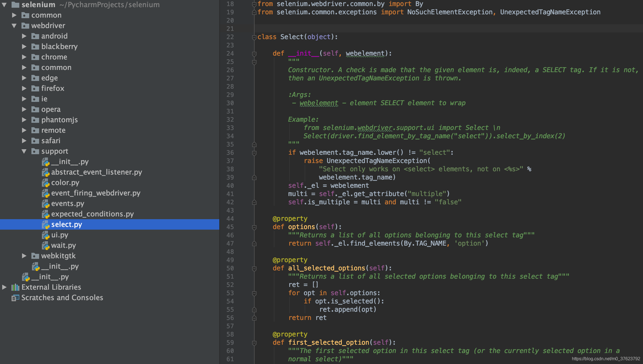Open expected_conditions.py in the tree

click(93, 214)
